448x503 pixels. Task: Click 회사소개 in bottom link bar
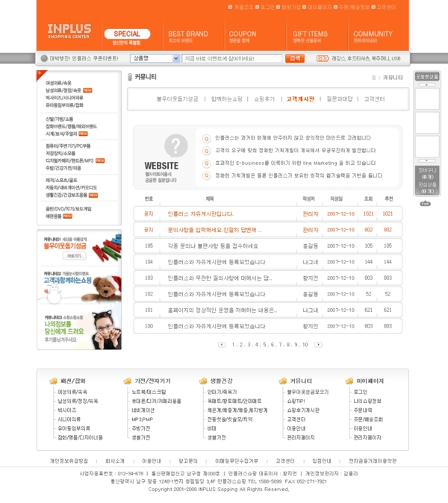[x=114, y=460]
